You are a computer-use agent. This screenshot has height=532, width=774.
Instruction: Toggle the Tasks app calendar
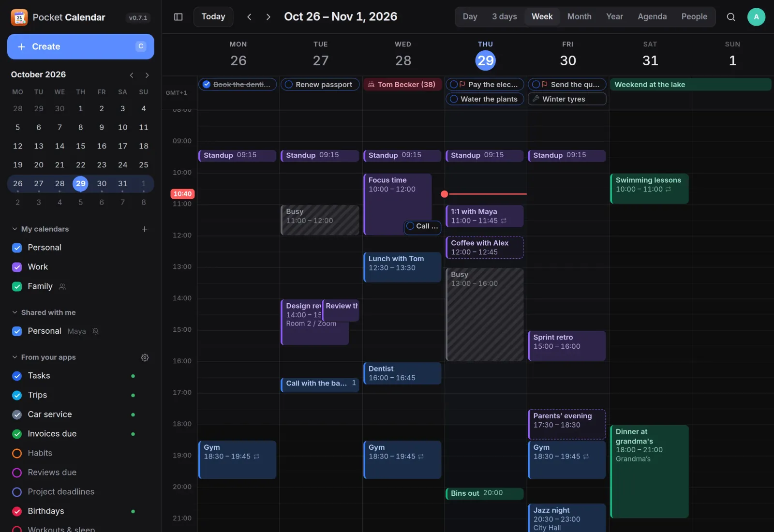click(17, 376)
